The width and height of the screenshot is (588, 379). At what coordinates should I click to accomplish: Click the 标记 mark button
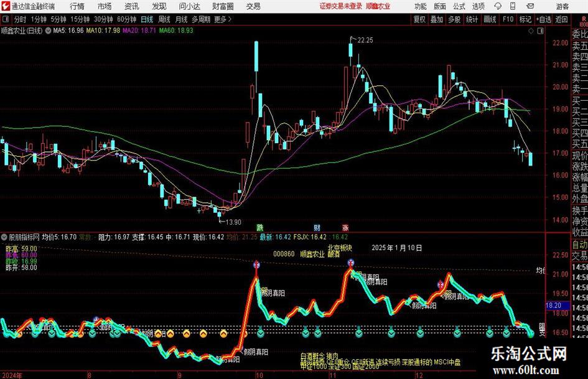pyautogui.click(x=525, y=19)
